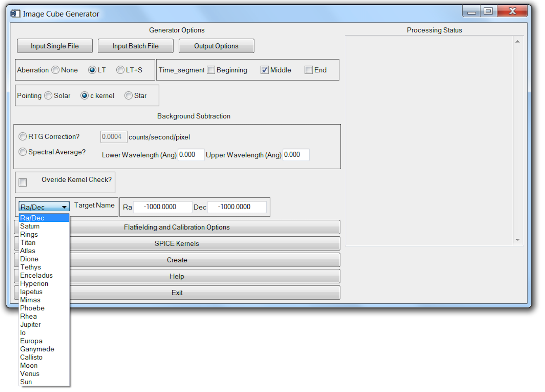Uncheck the Middle time segment checkbox

tap(264, 70)
